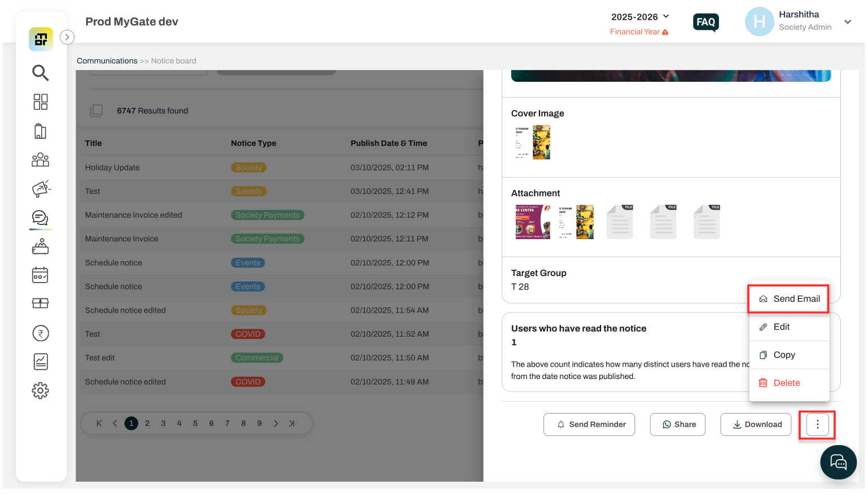Open the search icon in sidebar
The height and width of the screenshot is (502, 868).
[40, 73]
